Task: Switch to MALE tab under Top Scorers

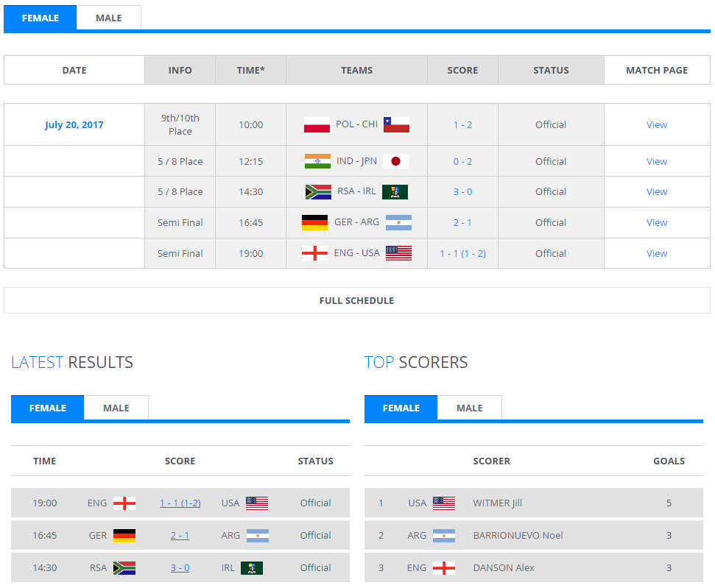Action: [x=470, y=408]
